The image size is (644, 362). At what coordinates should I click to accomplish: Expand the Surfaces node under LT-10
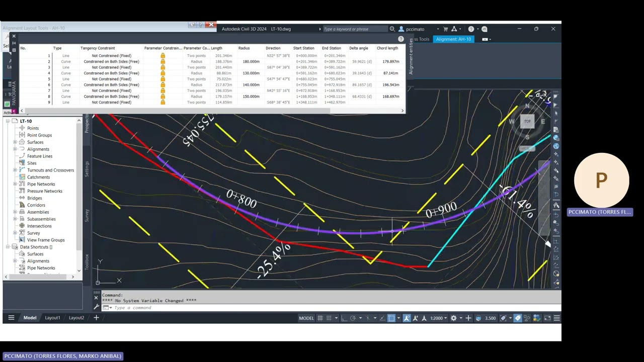click(x=15, y=142)
